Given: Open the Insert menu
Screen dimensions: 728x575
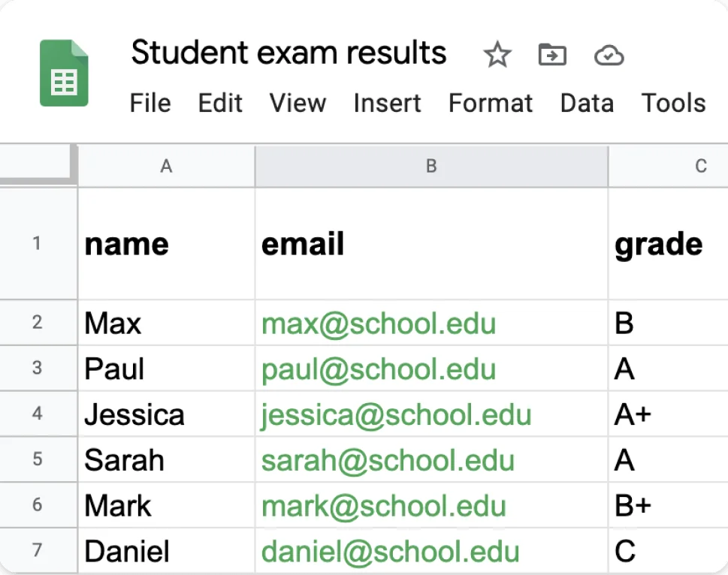Looking at the screenshot, I should (386, 104).
